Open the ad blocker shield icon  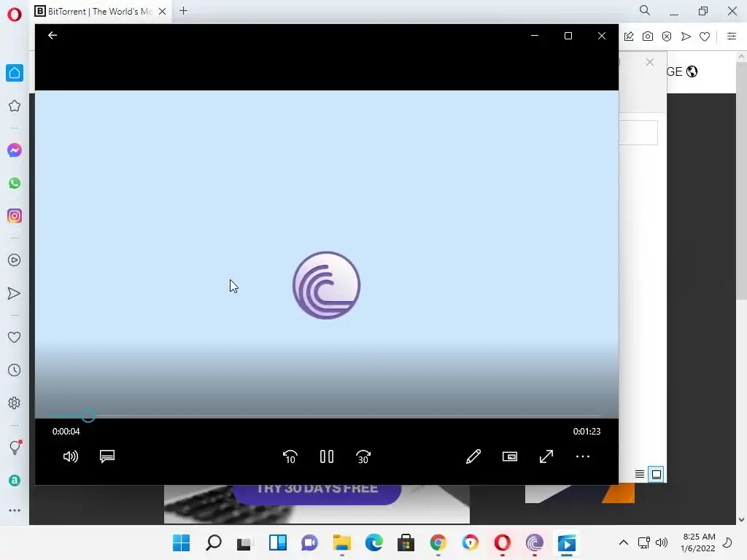pos(667,36)
